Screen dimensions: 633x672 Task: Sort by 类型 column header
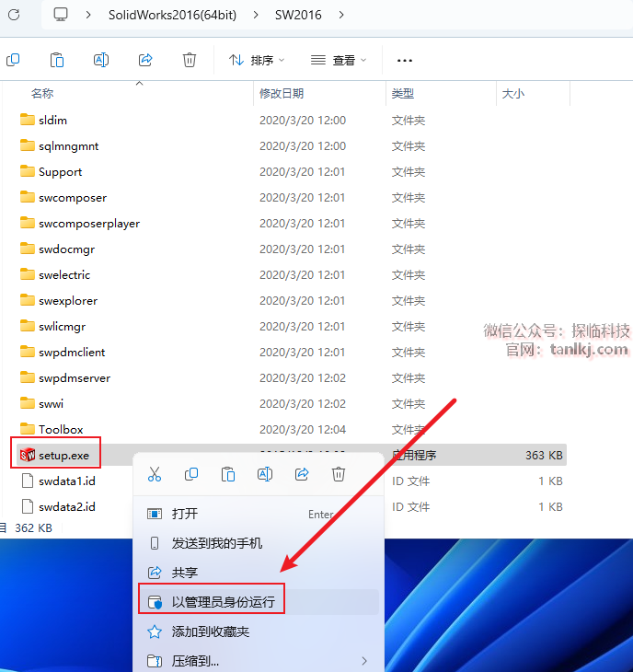(x=403, y=93)
